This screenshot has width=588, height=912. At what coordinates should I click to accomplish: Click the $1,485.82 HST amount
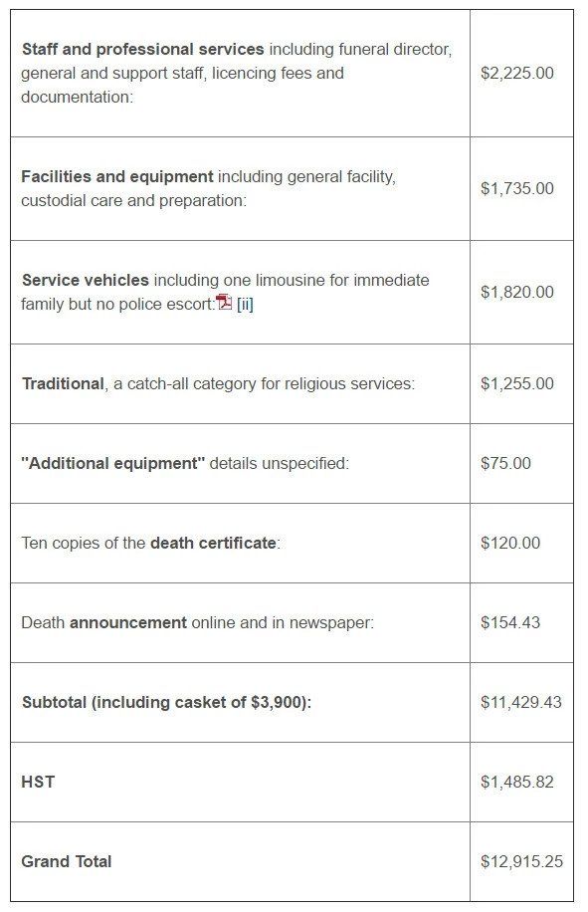[517, 783]
